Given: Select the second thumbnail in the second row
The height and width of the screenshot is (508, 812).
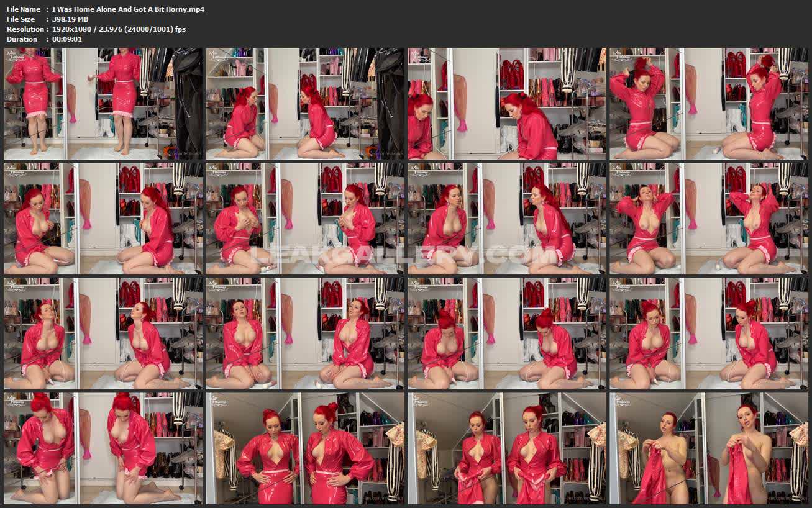Looking at the screenshot, I should 305,219.
